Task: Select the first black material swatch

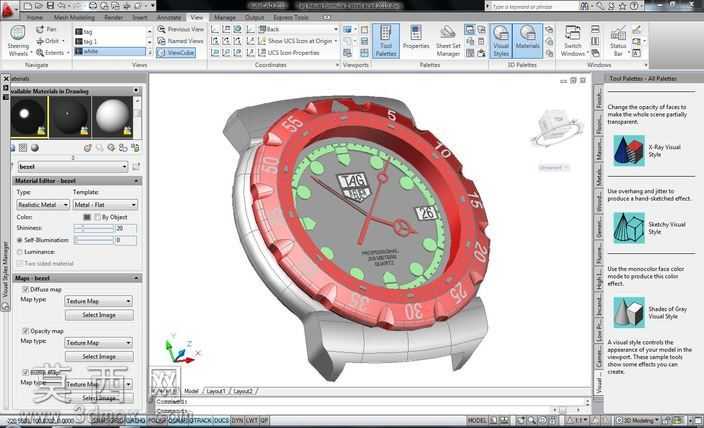Action: 29,116
